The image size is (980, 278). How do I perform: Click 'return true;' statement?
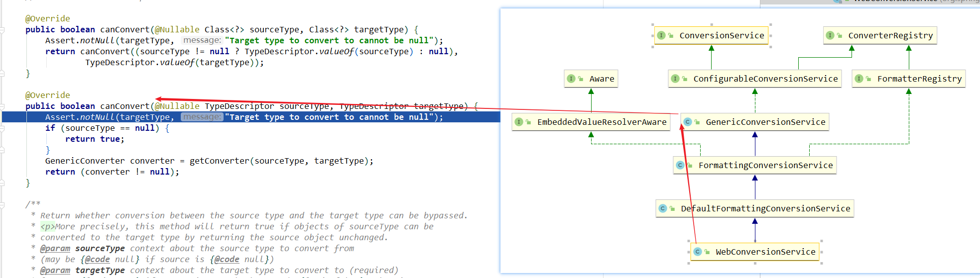95,139
